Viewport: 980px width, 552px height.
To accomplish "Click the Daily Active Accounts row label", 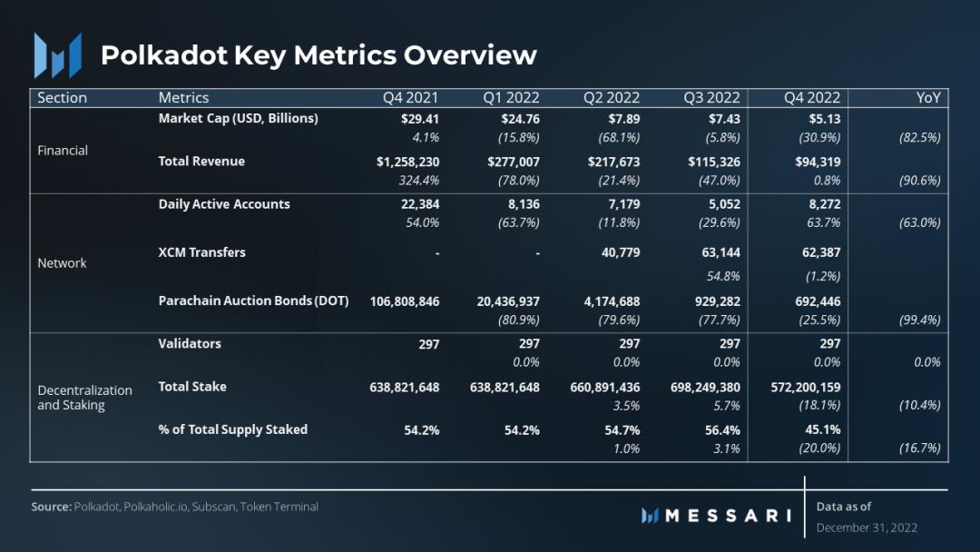I will (x=224, y=204).
